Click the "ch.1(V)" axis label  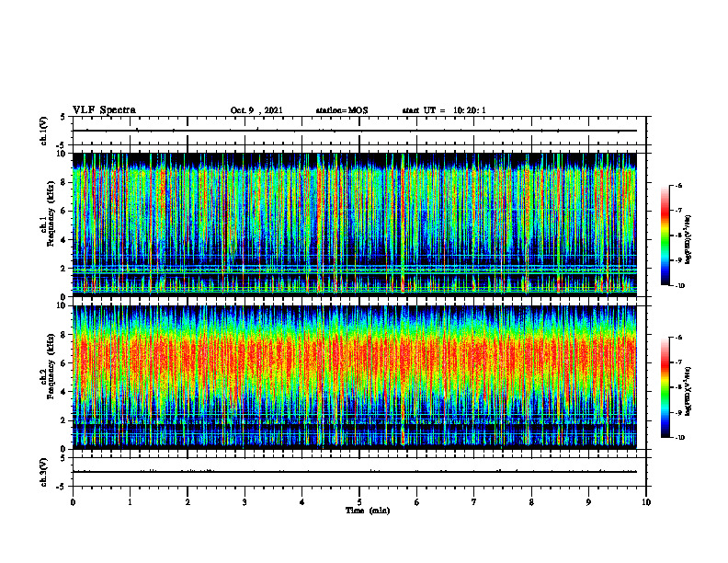(x=43, y=131)
